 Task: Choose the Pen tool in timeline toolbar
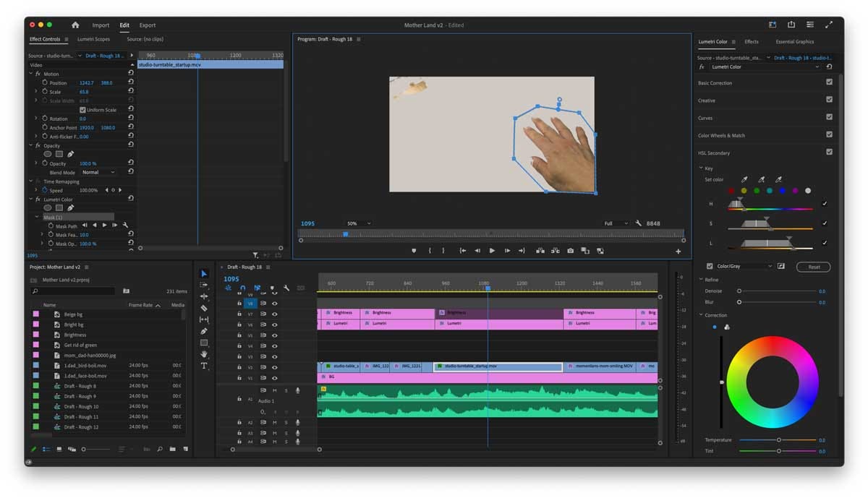tap(204, 331)
